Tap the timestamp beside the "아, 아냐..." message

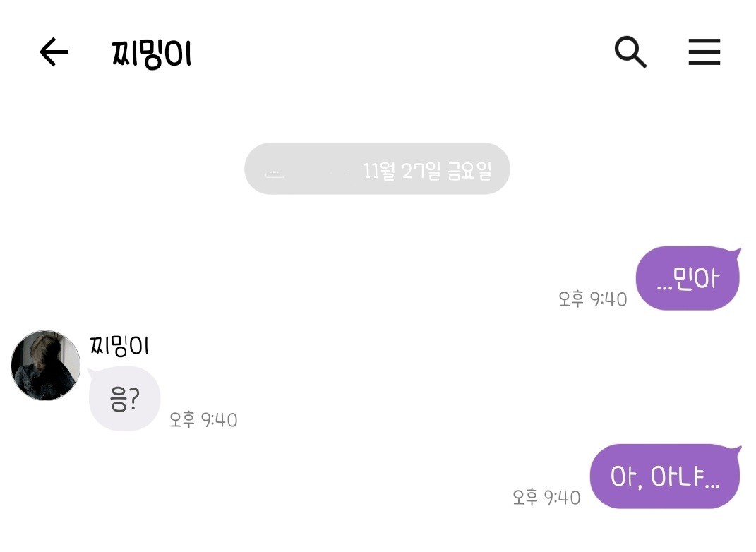(546, 497)
